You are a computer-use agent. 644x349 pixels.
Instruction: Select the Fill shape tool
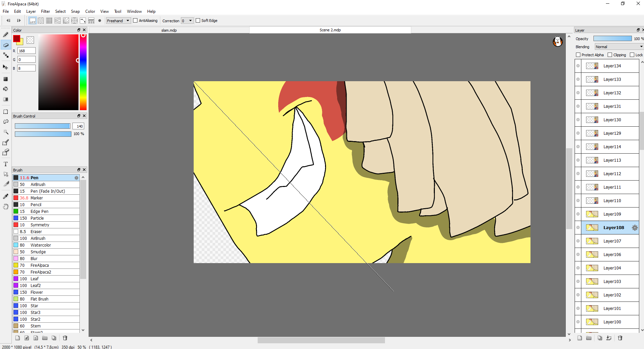pyautogui.click(x=6, y=79)
